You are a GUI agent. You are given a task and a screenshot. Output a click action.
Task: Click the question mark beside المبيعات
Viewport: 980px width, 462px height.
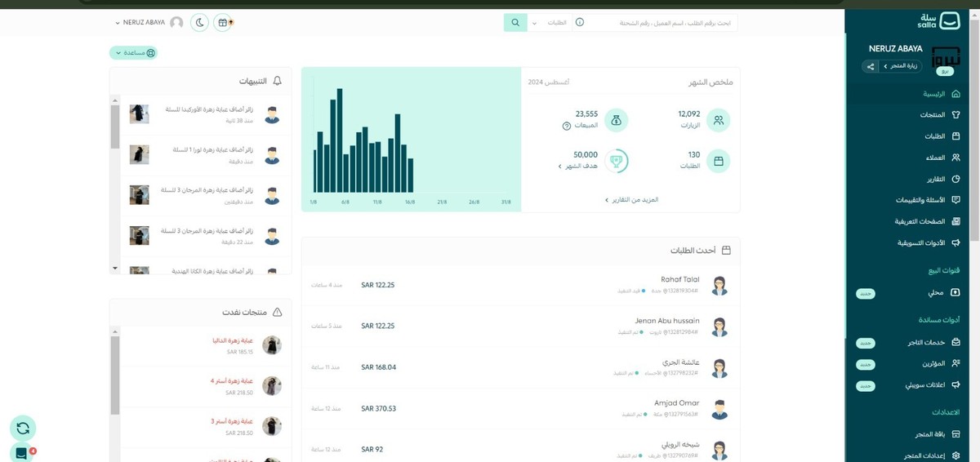[x=566, y=126]
